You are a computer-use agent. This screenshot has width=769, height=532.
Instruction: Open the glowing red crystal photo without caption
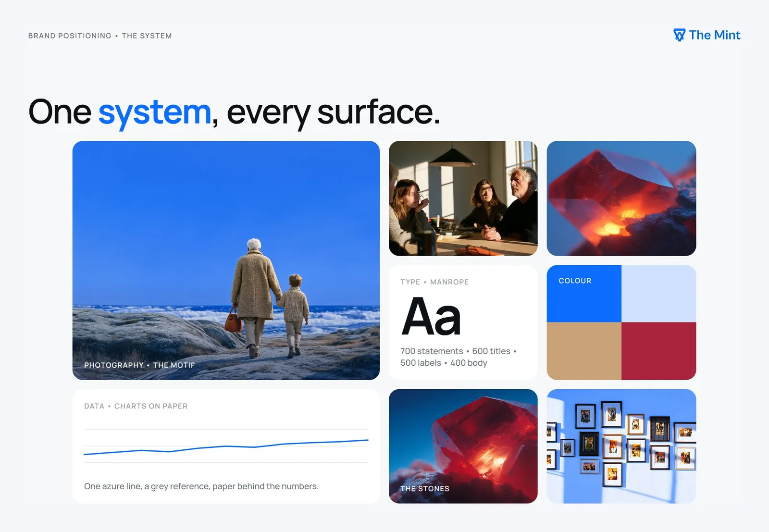[x=621, y=198]
